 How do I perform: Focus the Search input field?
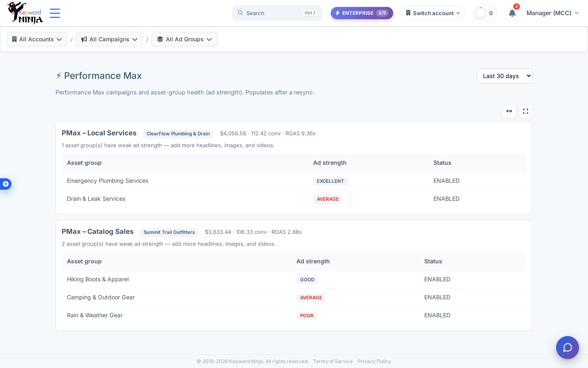pos(277,13)
